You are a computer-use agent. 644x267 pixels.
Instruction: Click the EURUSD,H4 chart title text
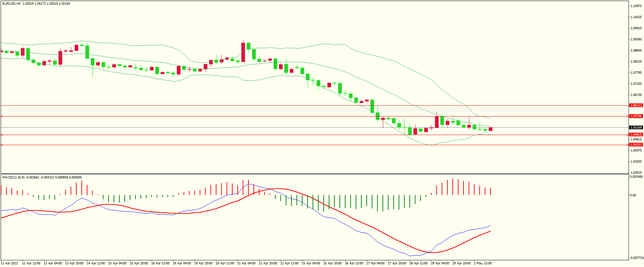(x=11, y=4)
